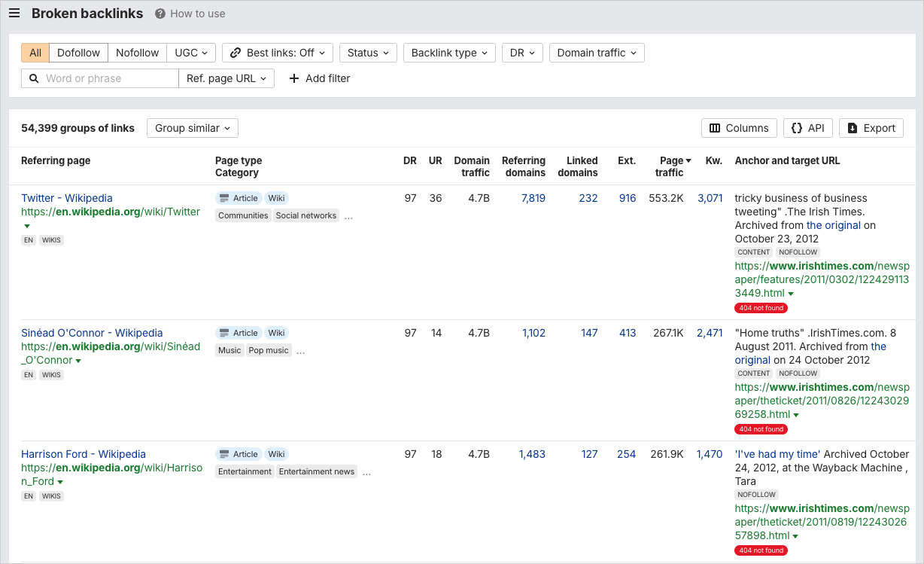This screenshot has width=924, height=564.
Task: Select the All filter
Action: [35, 53]
